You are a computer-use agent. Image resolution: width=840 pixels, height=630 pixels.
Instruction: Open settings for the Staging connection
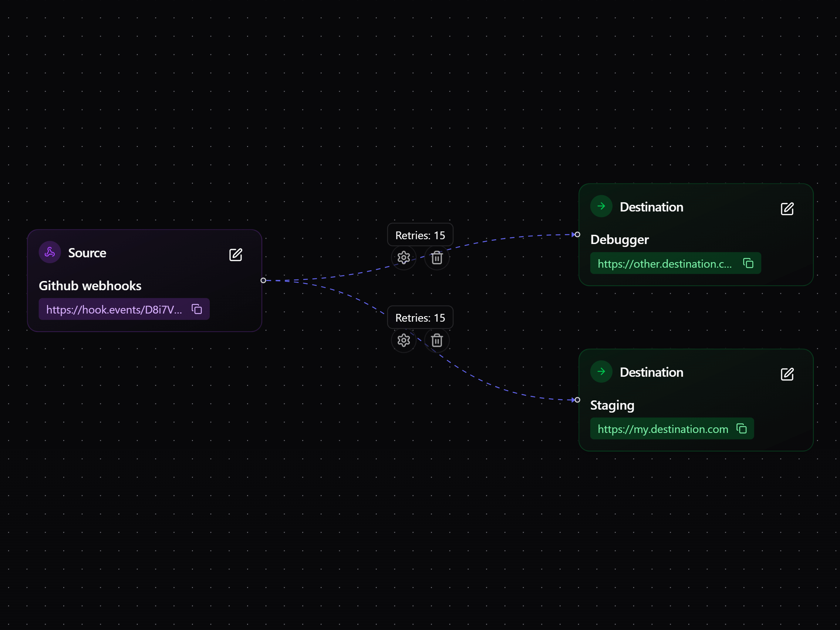(403, 340)
